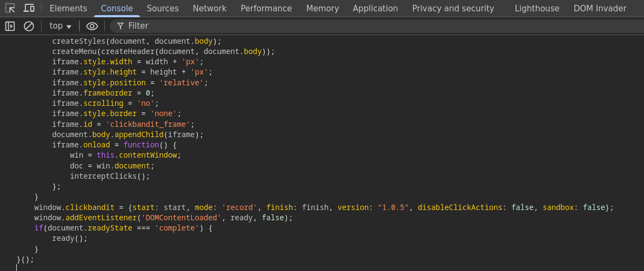Switch to the Elements tab
The width and height of the screenshot is (644, 271).
pyautogui.click(x=68, y=8)
